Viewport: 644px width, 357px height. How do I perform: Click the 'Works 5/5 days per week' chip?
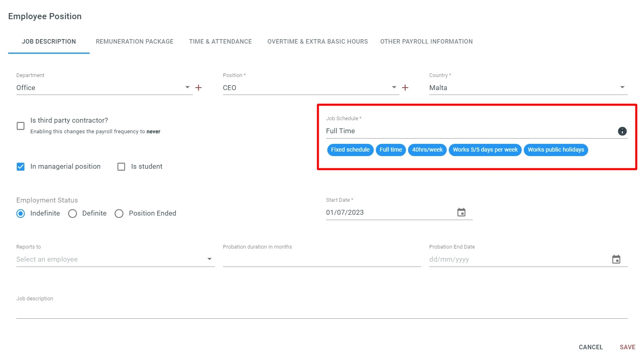[485, 150]
